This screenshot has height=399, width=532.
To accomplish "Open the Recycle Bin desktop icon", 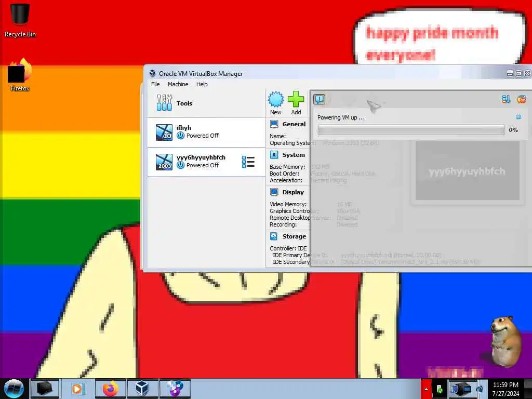I will 20,20.
